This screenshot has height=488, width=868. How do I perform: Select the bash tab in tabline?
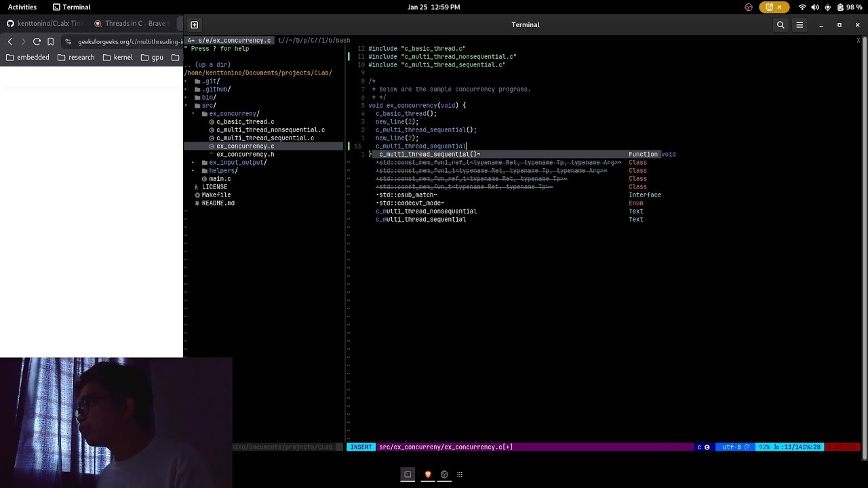[314, 41]
